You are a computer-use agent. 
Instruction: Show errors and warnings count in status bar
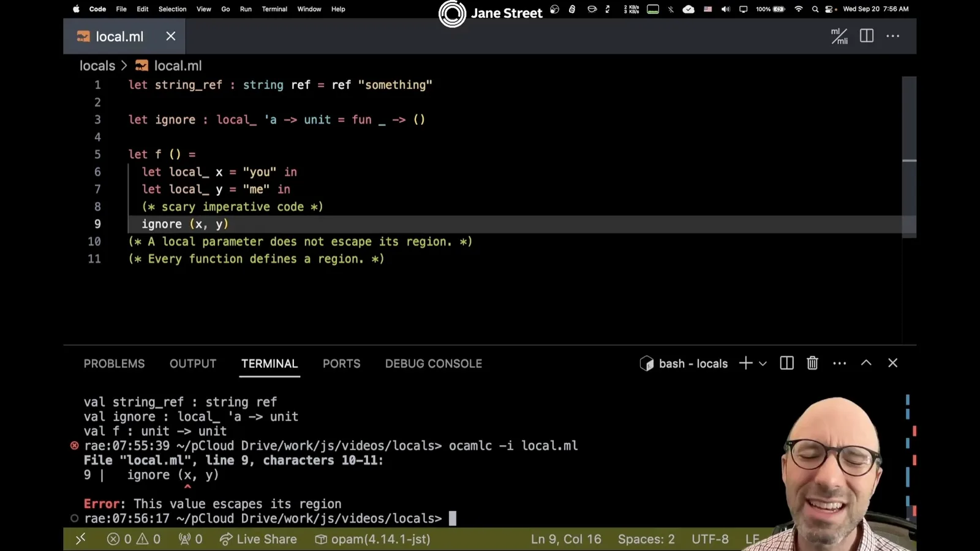134,539
